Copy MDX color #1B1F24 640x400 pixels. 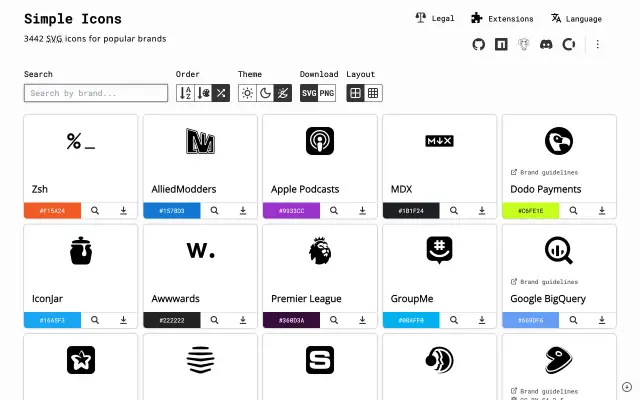[x=411, y=211]
